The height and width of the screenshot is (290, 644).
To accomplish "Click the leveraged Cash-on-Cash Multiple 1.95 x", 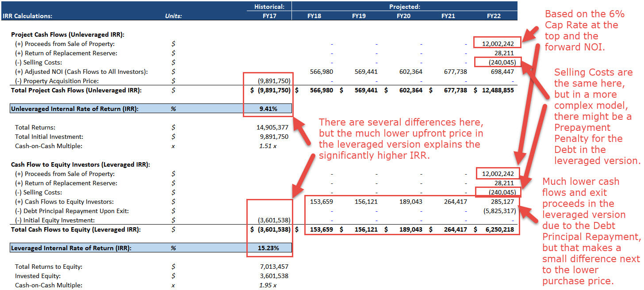I will (268, 285).
